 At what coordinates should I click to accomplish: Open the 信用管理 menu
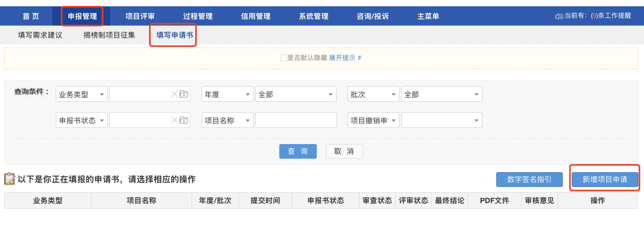pyautogui.click(x=256, y=16)
